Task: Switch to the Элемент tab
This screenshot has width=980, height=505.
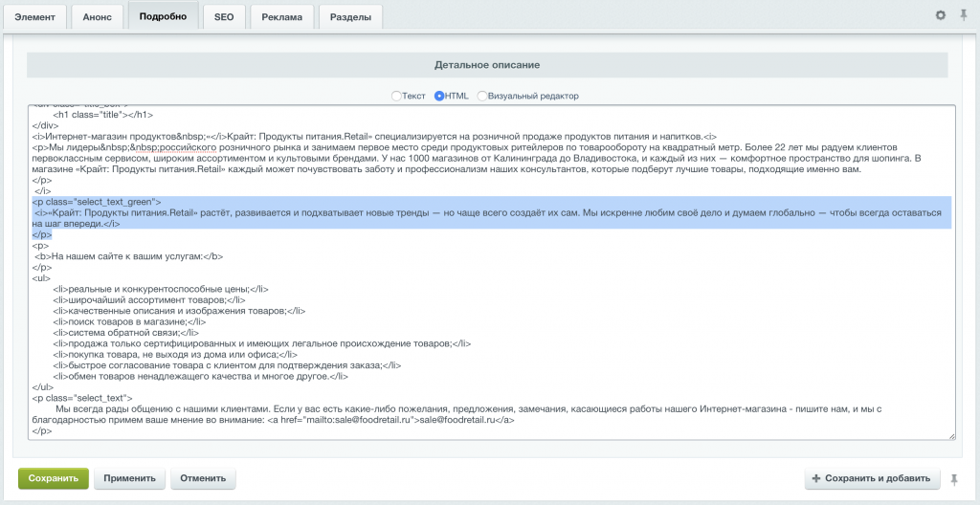Action: coord(35,17)
